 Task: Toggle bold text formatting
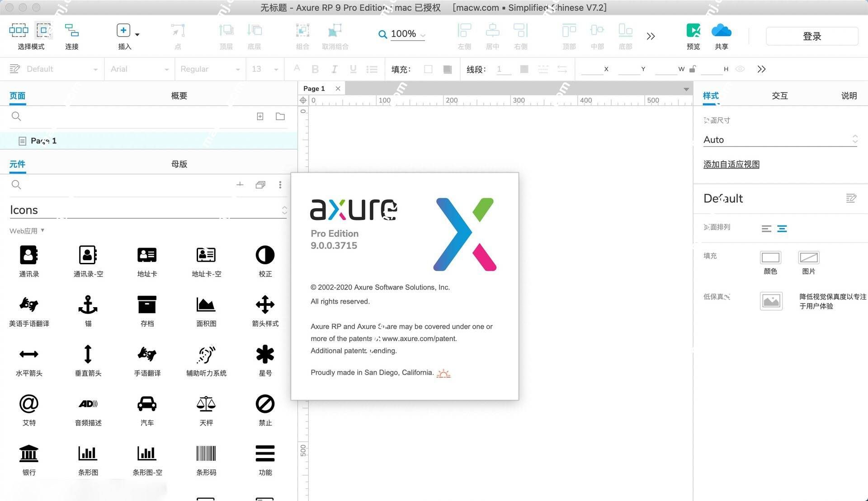(x=315, y=69)
